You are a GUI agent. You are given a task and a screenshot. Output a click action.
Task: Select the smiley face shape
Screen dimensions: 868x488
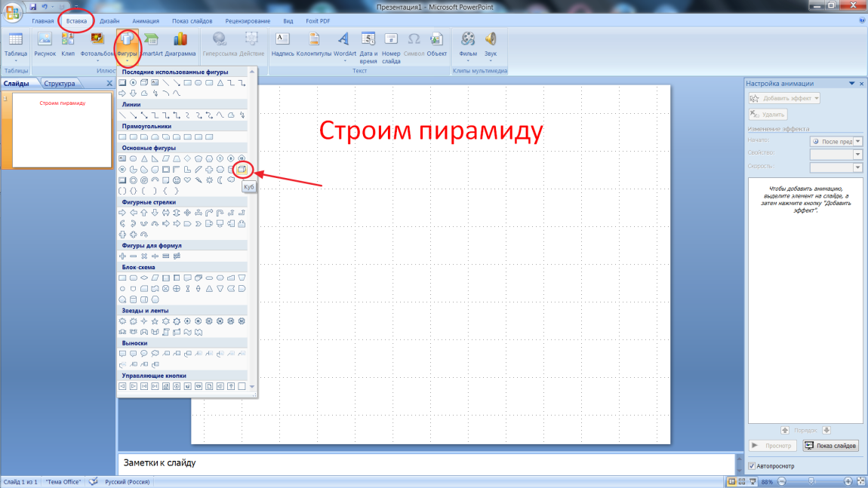pos(177,180)
